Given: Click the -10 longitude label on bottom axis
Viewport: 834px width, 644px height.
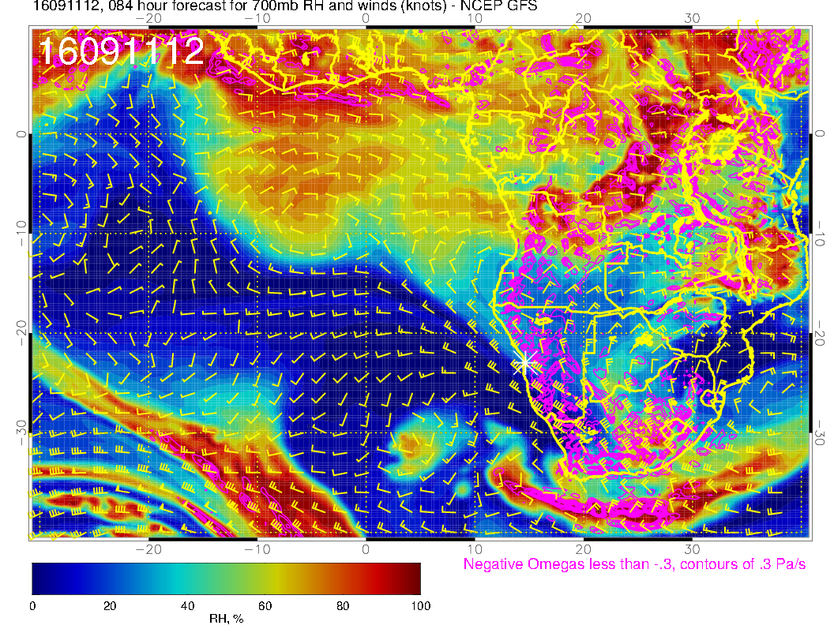Looking at the screenshot, I should pos(257,549).
